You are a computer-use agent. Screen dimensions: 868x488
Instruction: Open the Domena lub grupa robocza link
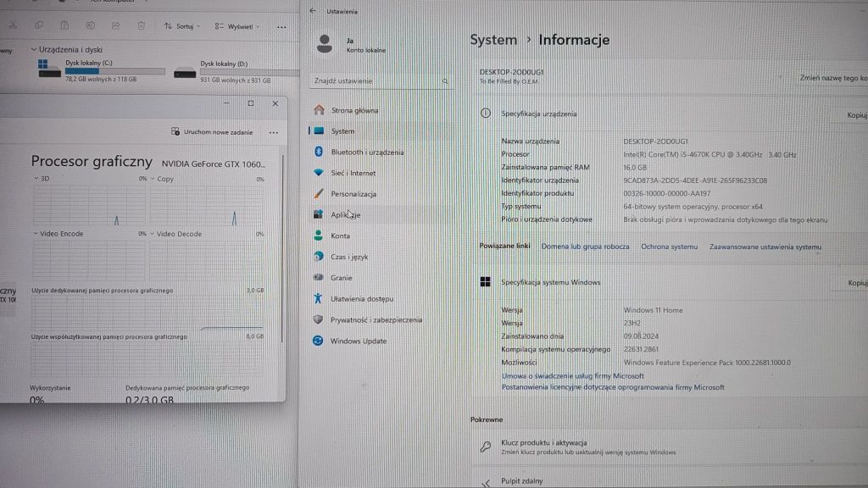pos(585,247)
